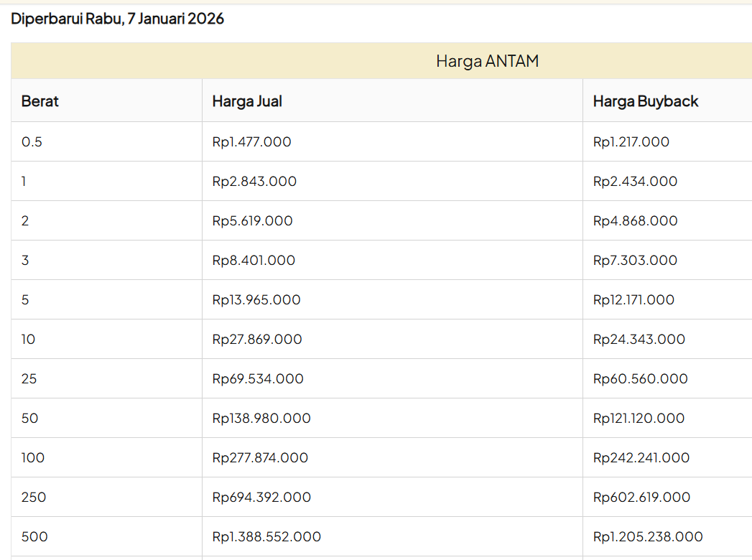
Task: Select the 0.5 weight cell
Action: pyautogui.click(x=32, y=142)
